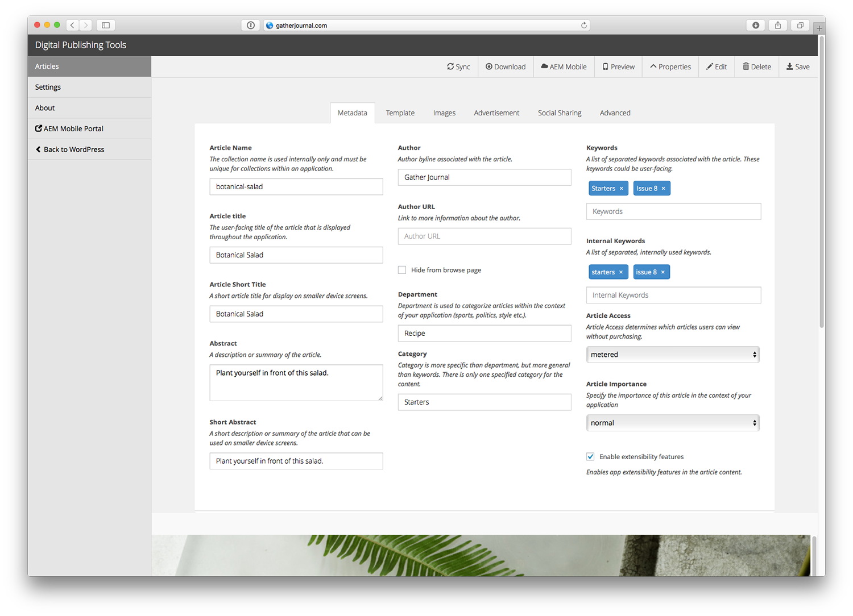This screenshot has width=853, height=616.
Task: Show all Safari tabs
Action: (800, 25)
